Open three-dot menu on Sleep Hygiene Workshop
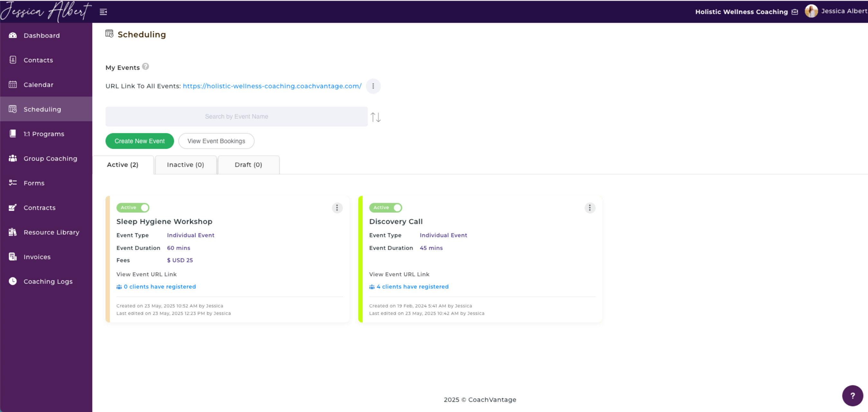868x412 pixels. coord(337,208)
